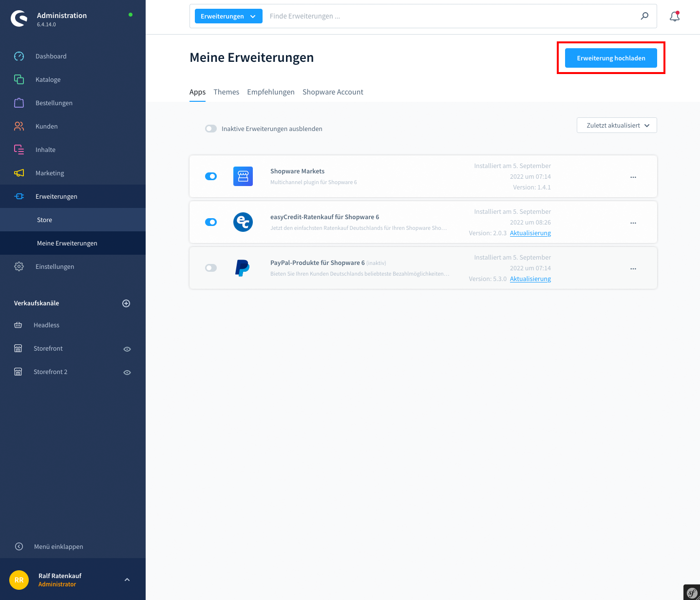This screenshot has height=600, width=700.
Task: Click Ralf Ratenkauf user name
Action: 60,576
